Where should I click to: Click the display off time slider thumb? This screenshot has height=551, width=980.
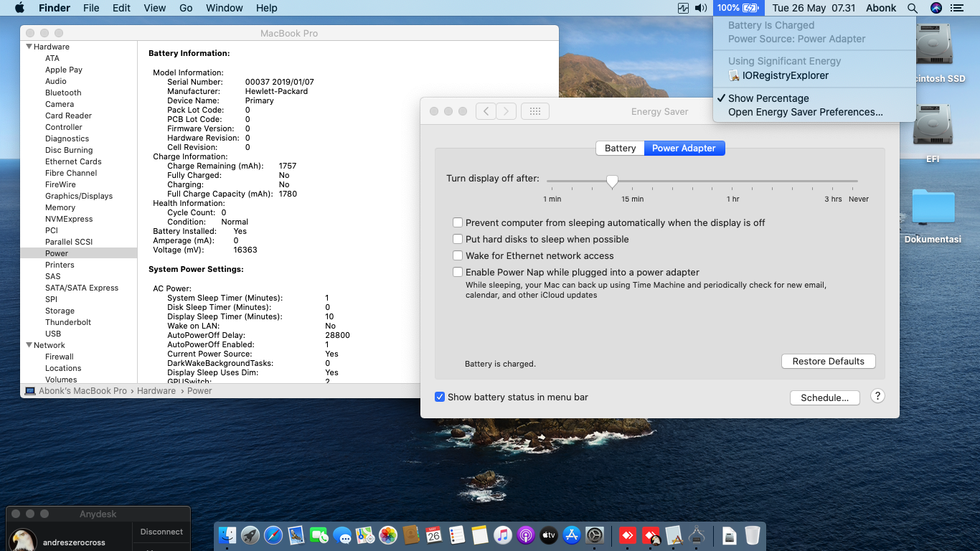tap(612, 182)
